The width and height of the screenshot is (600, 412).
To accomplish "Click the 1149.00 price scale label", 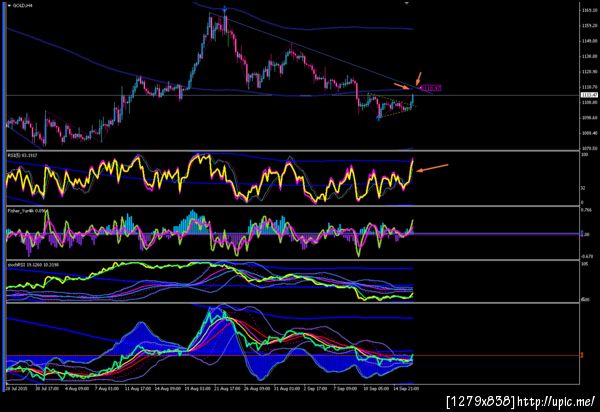I will click(x=589, y=41).
